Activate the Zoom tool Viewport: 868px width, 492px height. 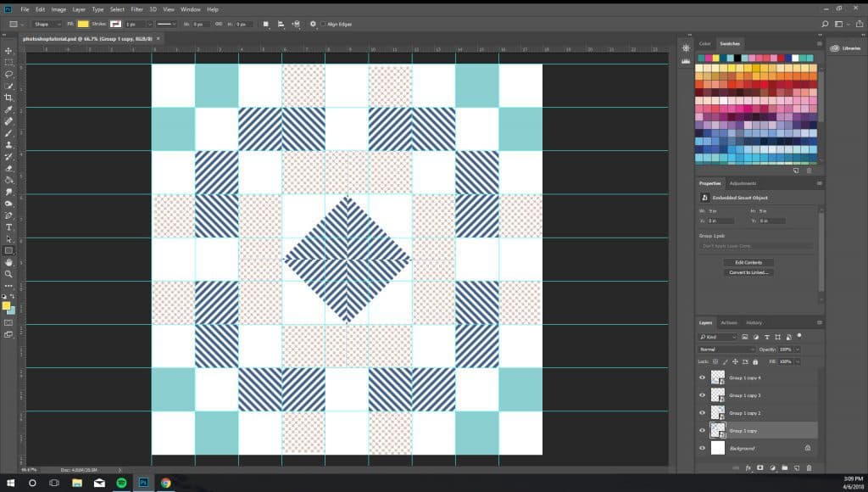[x=8, y=274]
